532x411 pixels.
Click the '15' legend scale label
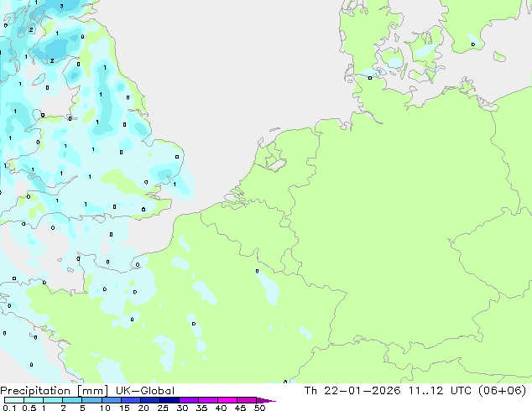point(124,408)
